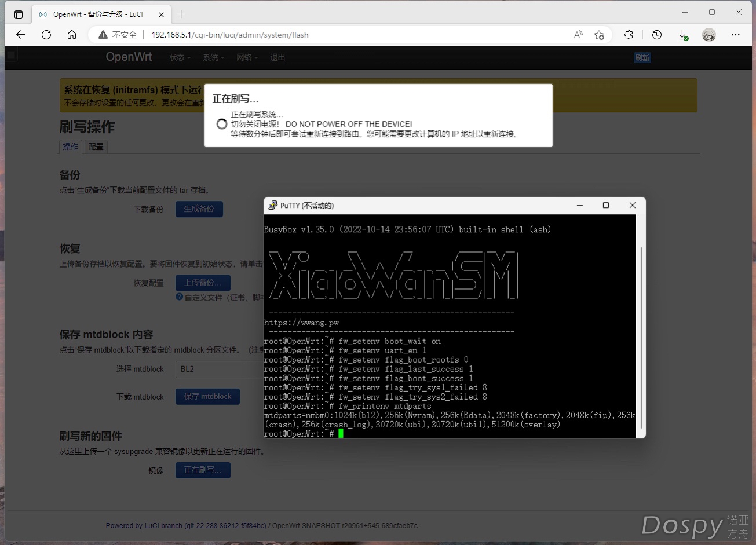Click the 刷新 refresh badge
The height and width of the screenshot is (545, 756).
click(642, 58)
